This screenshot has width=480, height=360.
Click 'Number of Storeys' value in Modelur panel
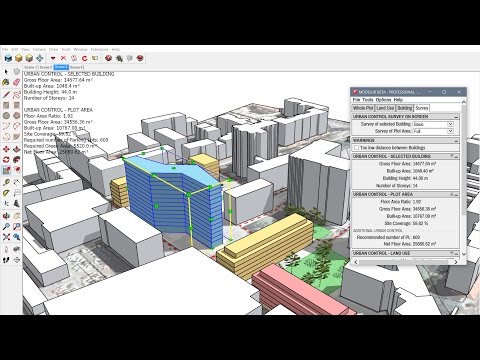tap(415, 186)
